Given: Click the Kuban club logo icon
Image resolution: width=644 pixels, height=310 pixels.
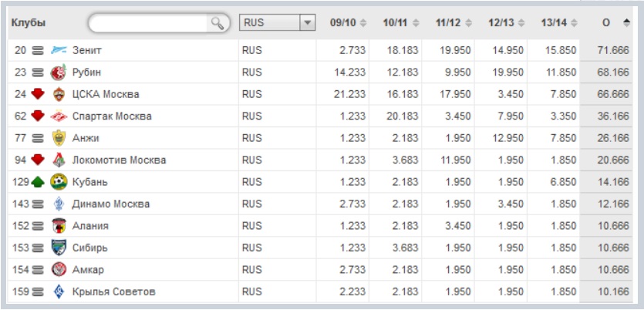Looking at the screenshot, I should point(59,182).
